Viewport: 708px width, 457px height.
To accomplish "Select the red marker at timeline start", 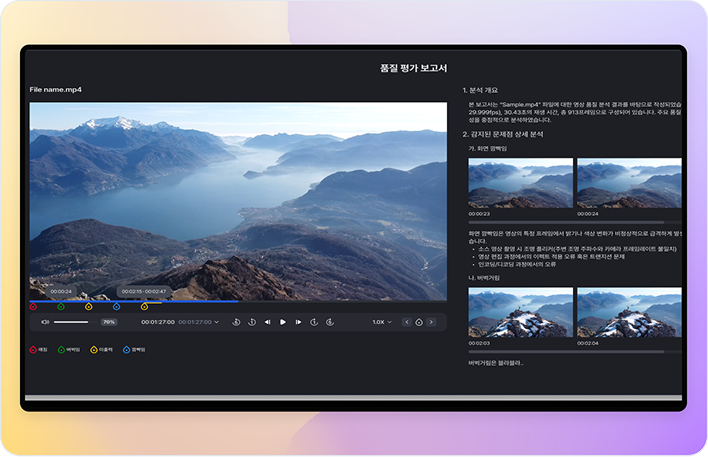I will coord(33,306).
